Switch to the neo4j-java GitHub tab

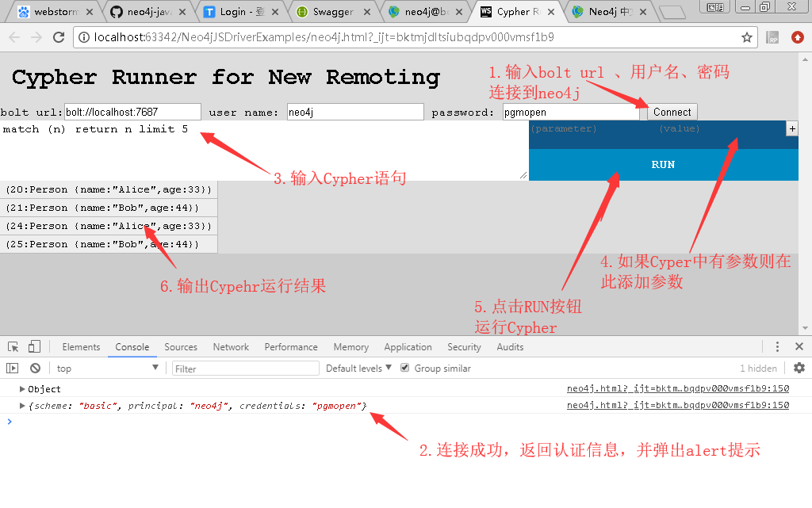tap(147, 11)
